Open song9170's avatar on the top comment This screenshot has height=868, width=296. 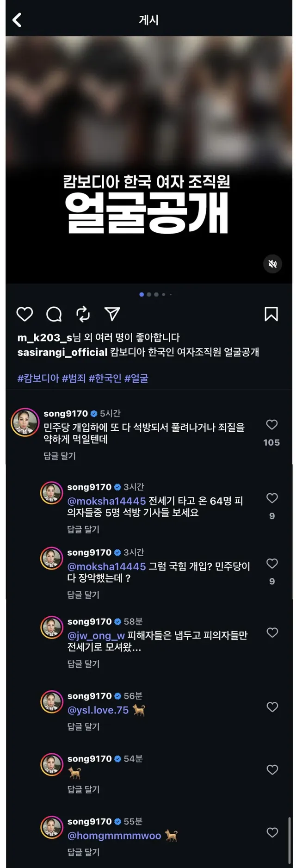pyautogui.click(x=25, y=422)
